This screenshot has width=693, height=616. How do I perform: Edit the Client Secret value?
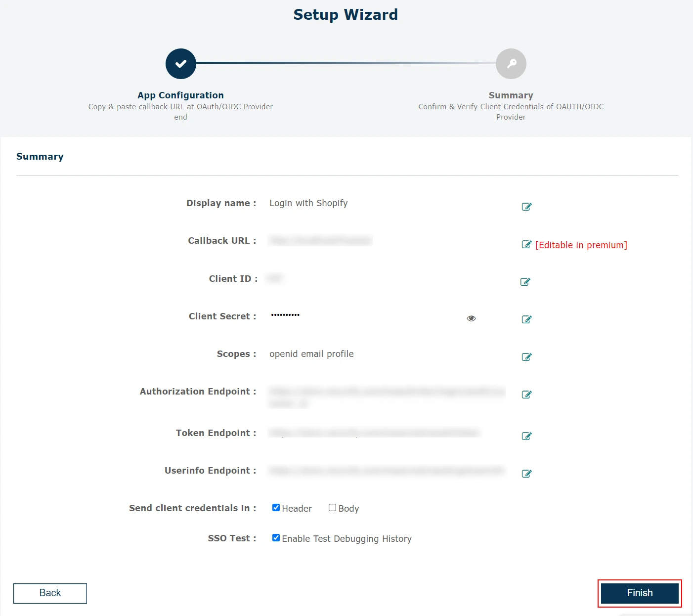click(526, 319)
